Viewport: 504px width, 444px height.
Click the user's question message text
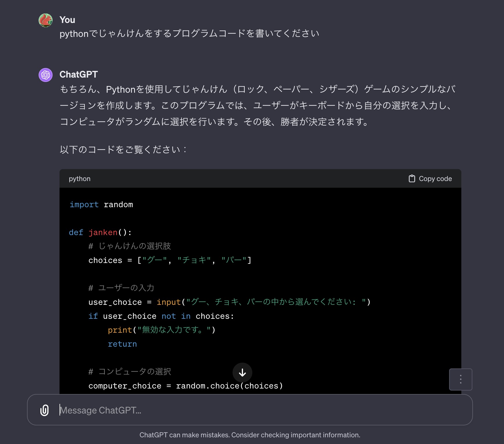click(189, 33)
